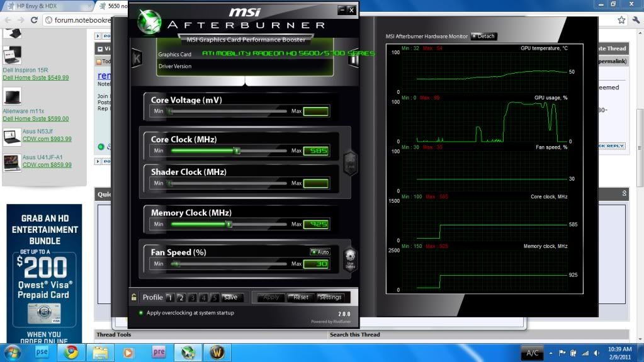Image resolution: width=644 pixels, height=362 pixels.
Task: Click the Core Clock slider handle
Action: (237, 151)
